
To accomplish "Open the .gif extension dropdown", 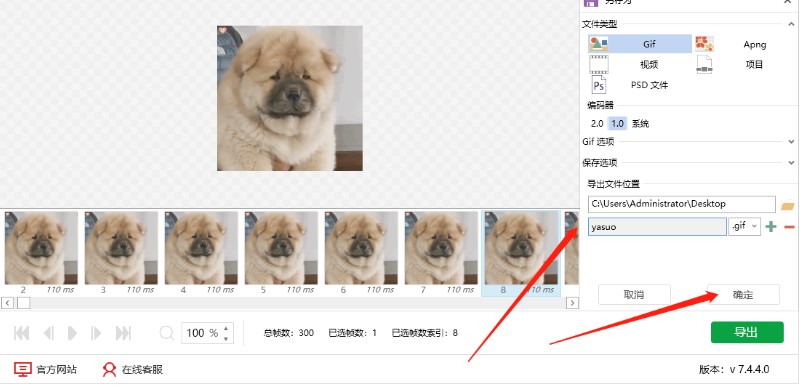I will 744,226.
